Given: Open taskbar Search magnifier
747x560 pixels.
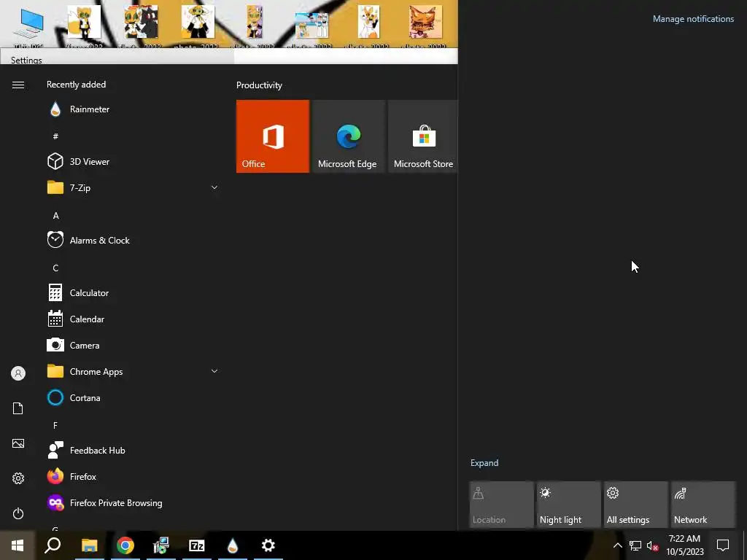Looking at the screenshot, I should pyautogui.click(x=53, y=545).
